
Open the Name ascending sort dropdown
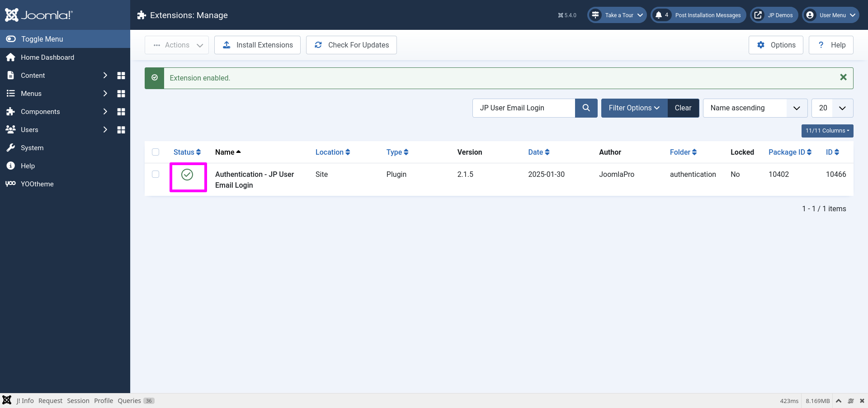coord(755,108)
